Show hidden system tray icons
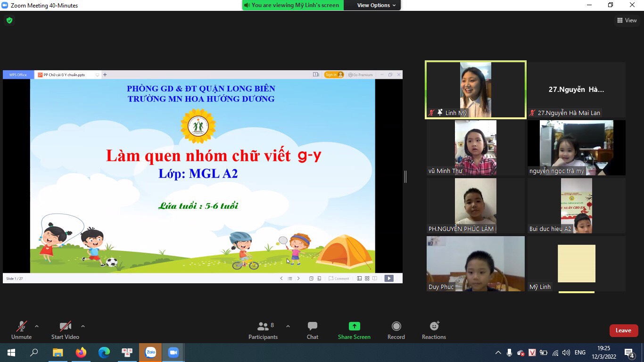 point(498,353)
